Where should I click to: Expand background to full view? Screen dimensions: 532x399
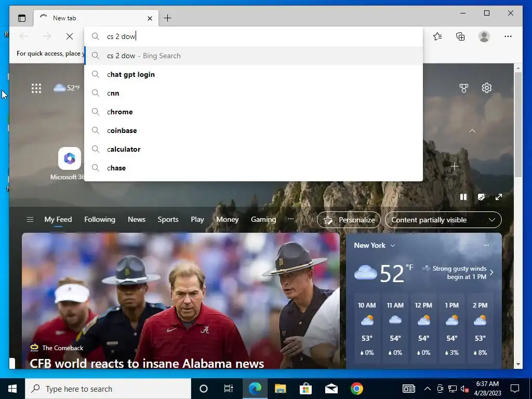[499, 197]
